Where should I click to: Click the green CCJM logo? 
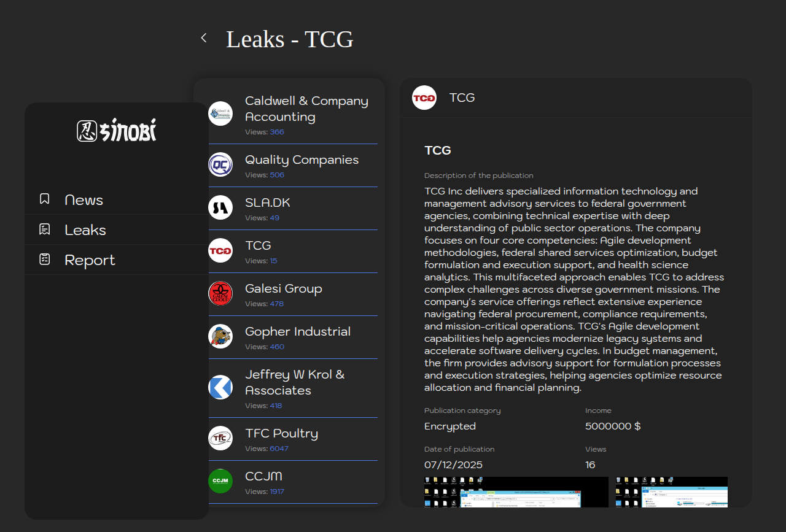point(220,481)
